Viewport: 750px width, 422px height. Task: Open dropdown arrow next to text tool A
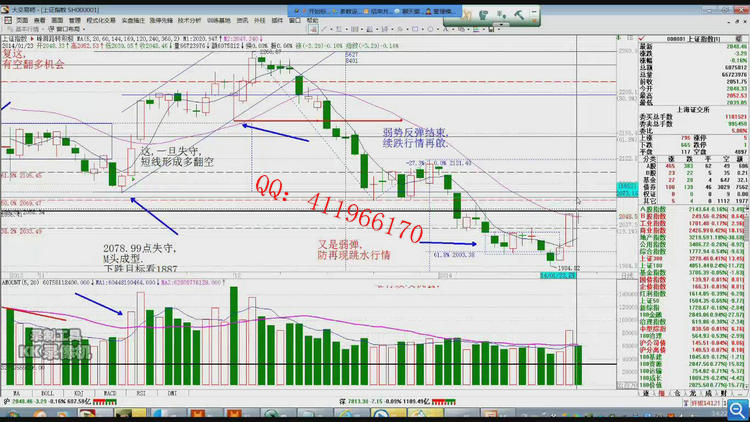tap(452, 29)
